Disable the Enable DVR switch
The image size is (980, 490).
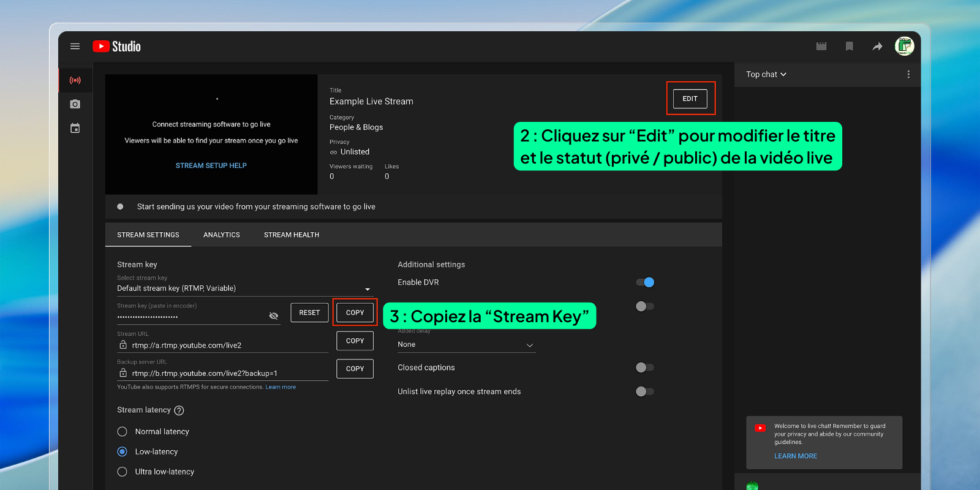pos(645,282)
